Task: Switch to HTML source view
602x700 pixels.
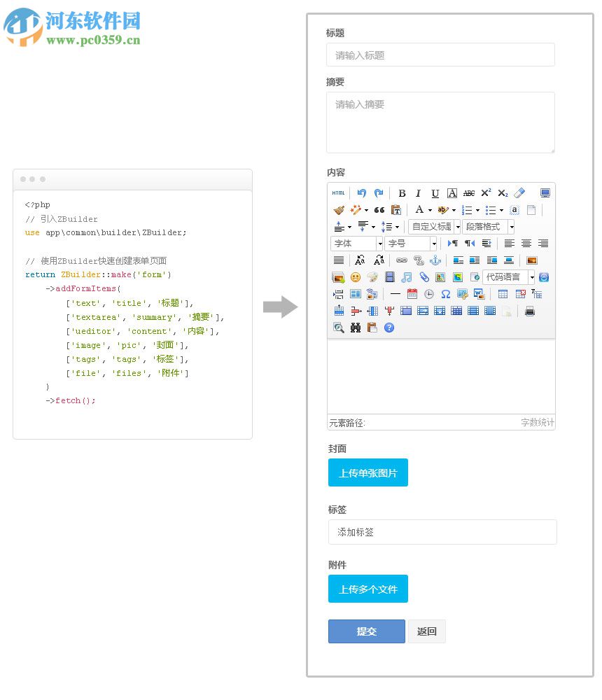Action: point(338,193)
